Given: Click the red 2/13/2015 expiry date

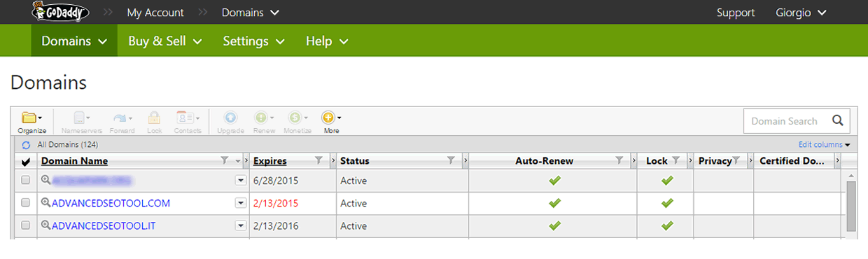Looking at the screenshot, I should tap(276, 203).
